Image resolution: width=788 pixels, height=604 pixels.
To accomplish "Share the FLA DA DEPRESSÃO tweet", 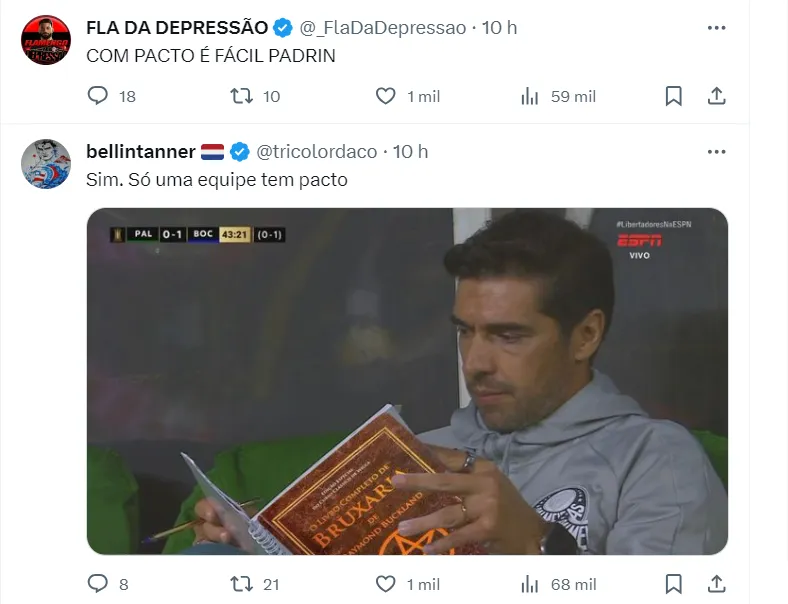I will click(x=716, y=96).
